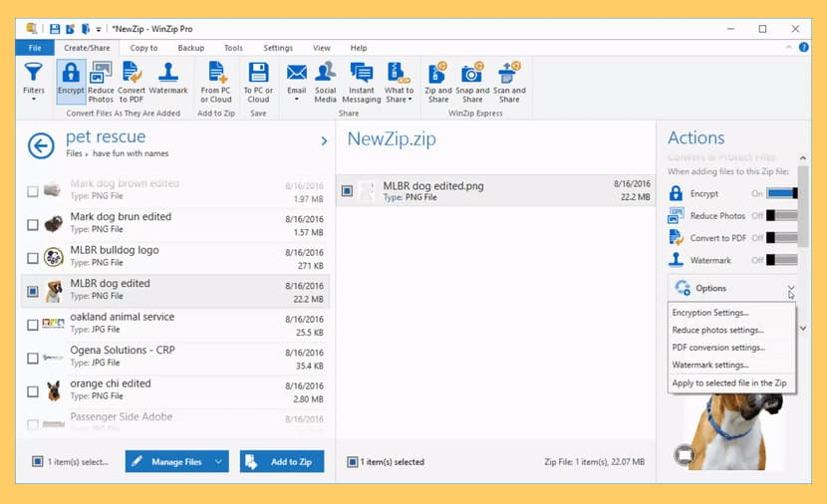Go back with the circular arrow

pos(41,145)
